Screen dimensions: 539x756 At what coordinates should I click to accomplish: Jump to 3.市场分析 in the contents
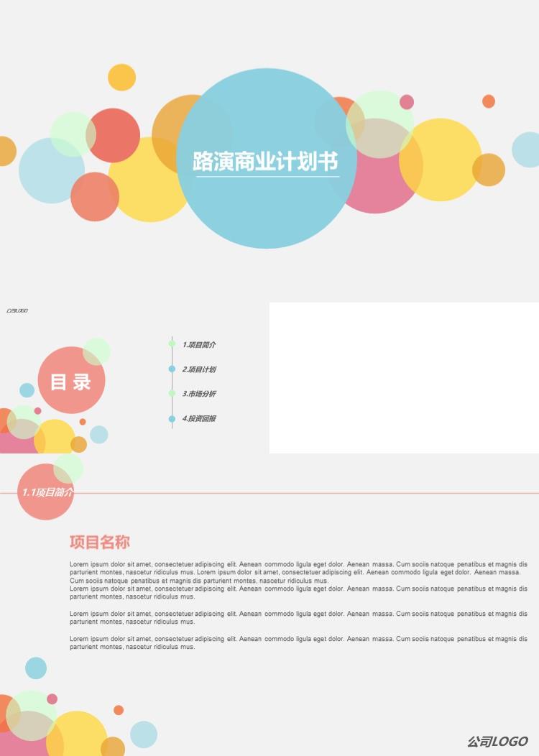[x=199, y=394]
